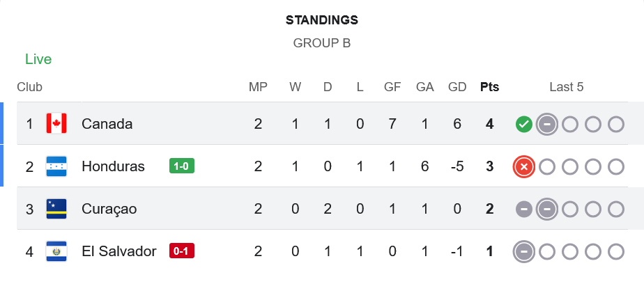Click the Canada flag icon
Image resolution: width=644 pixels, height=284 pixels.
[56, 124]
